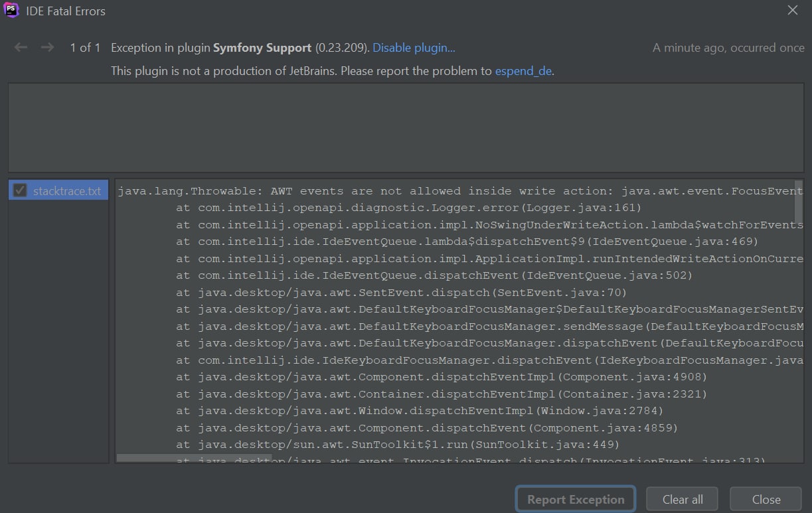Click the NoSwingUnderWriteAction stack trace line
The image size is (812, 513).
click(489, 225)
